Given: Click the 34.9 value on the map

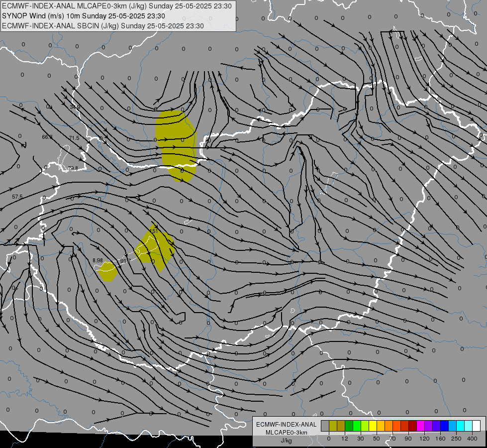Looking at the screenshot, I should tap(75, 107).
